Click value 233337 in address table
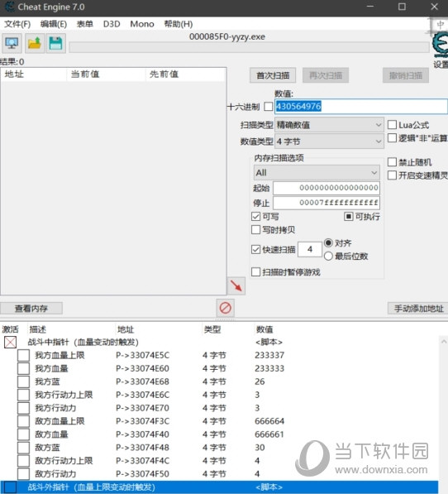448x494 pixels. pyautogui.click(x=269, y=355)
